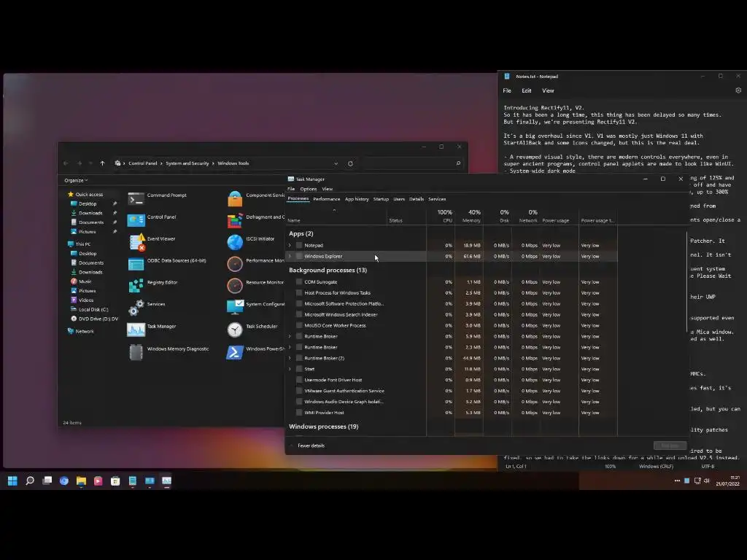Open Performance Monitor icon
Screen dimensions: 747x560
click(x=235, y=264)
